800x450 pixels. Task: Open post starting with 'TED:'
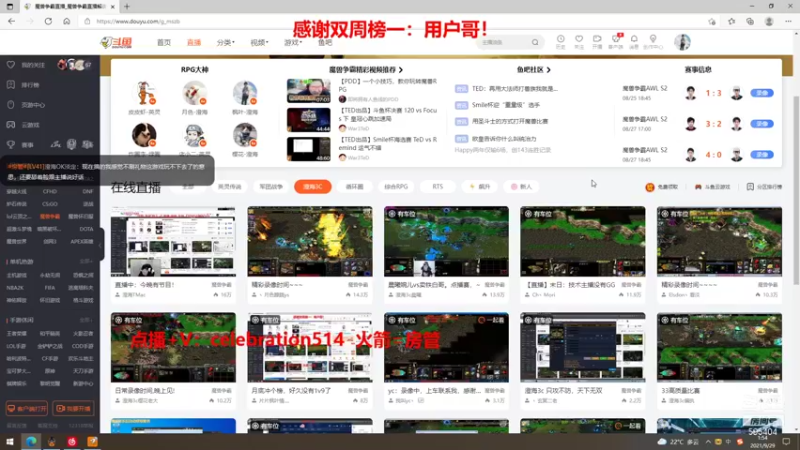pyautogui.click(x=514, y=88)
